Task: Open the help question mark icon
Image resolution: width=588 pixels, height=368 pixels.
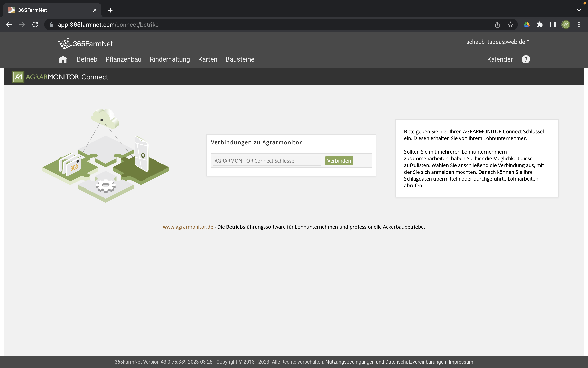Action: (526, 59)
